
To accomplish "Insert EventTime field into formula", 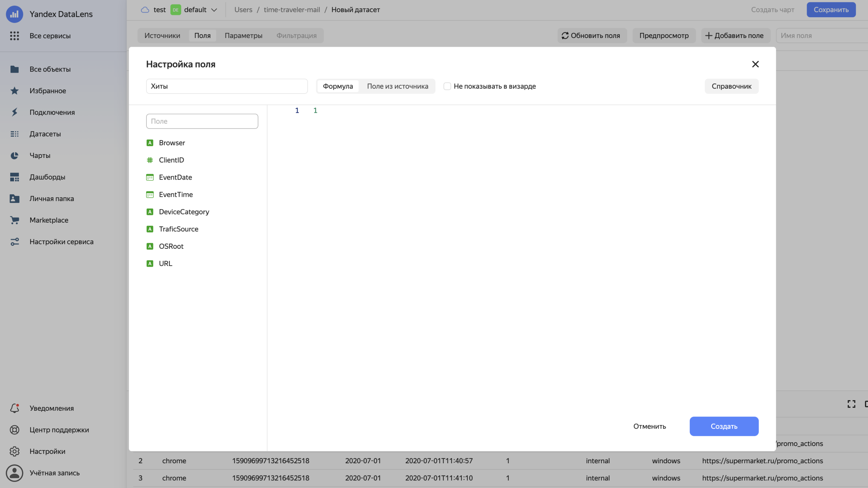I will tap(176, 195).
